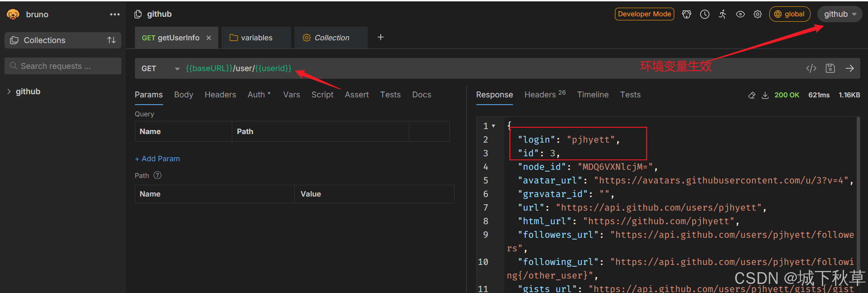Click the 200 OK status text
The image size is (868, 293).
(786, 95)
